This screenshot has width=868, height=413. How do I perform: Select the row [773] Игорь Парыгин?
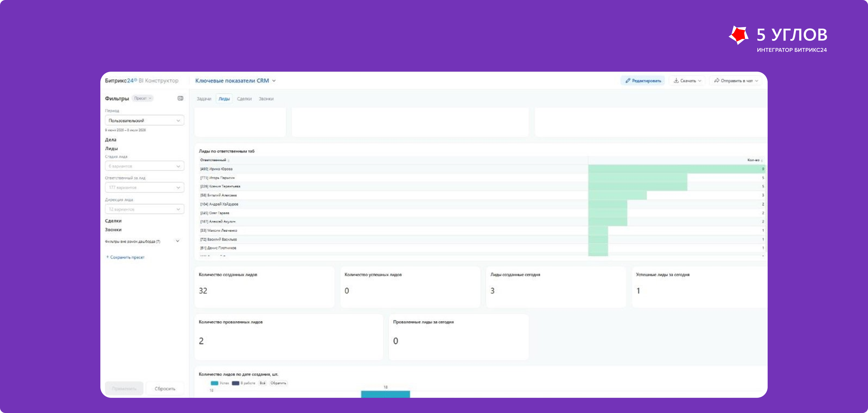click(x=482, y=178)
